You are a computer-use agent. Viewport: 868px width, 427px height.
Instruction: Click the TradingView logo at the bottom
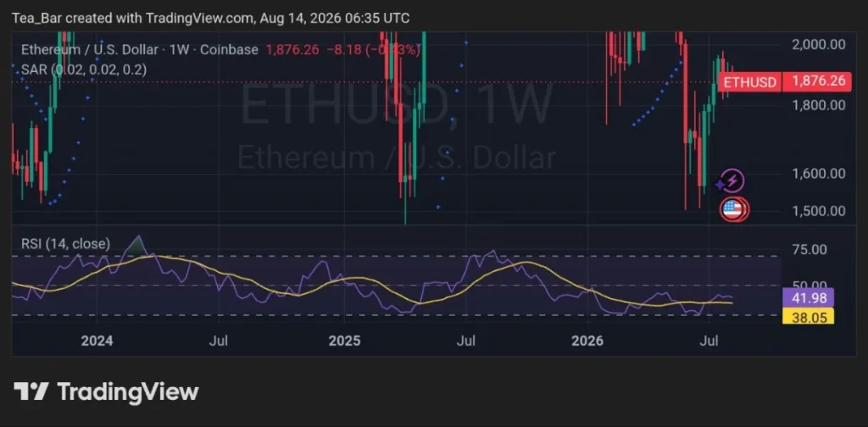106,392
